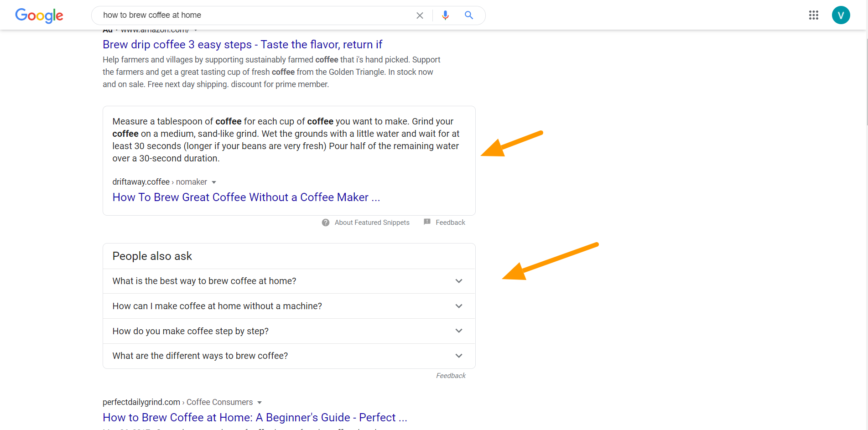The image size is (868, 430).
Task: Click the question mark icon beside About Featured Snippets
Action: point(325,222)
